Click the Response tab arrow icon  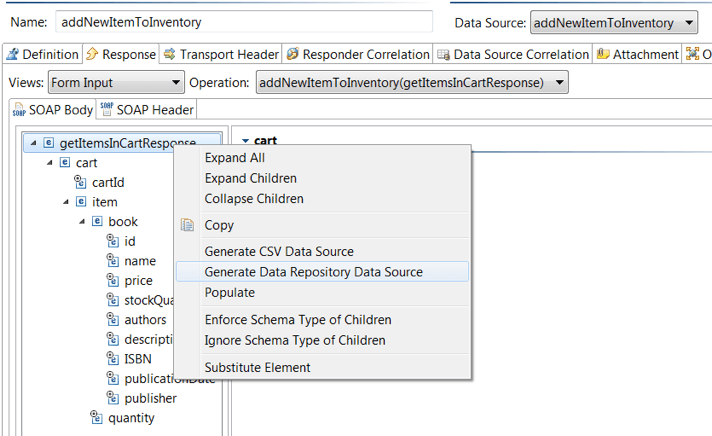tap(92, 54)
